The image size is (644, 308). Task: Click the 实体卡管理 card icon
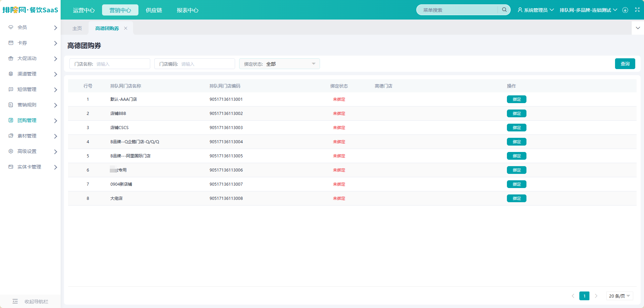tap(11, 167)
